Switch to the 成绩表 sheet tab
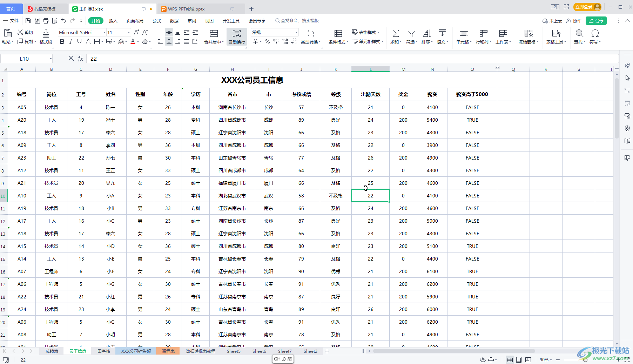 coord(52,351)
